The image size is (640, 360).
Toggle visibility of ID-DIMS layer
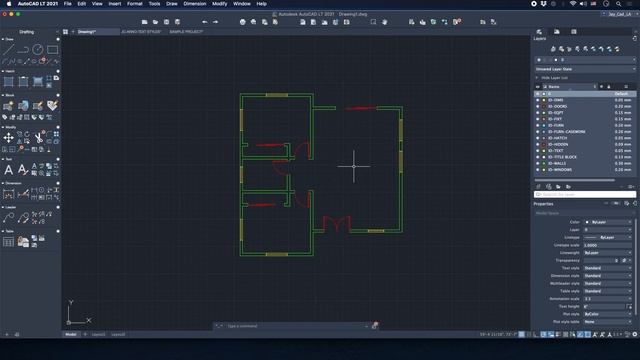[x=538, y=100]
